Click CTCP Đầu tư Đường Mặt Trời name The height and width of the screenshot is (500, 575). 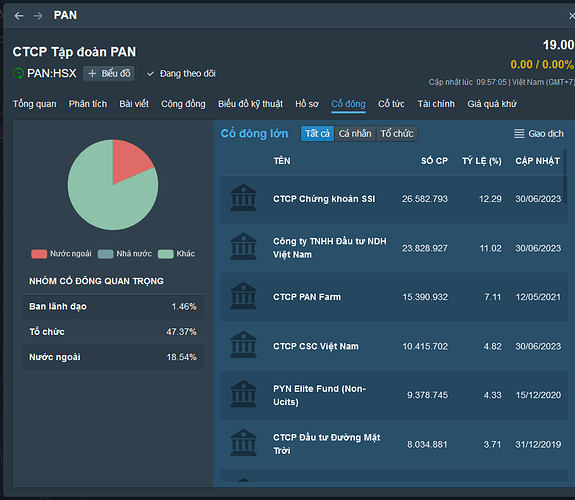coord(327,444)
